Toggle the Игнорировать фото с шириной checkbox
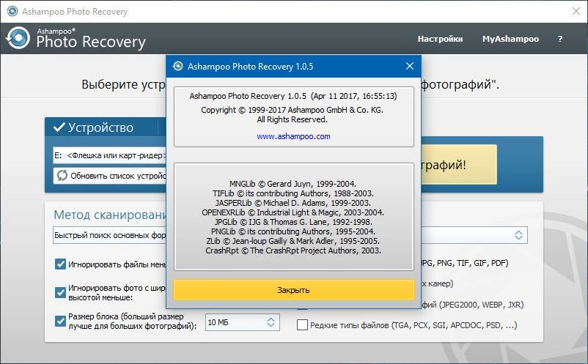This screenshot has width=588, height=364. click(x=60, y=292)
